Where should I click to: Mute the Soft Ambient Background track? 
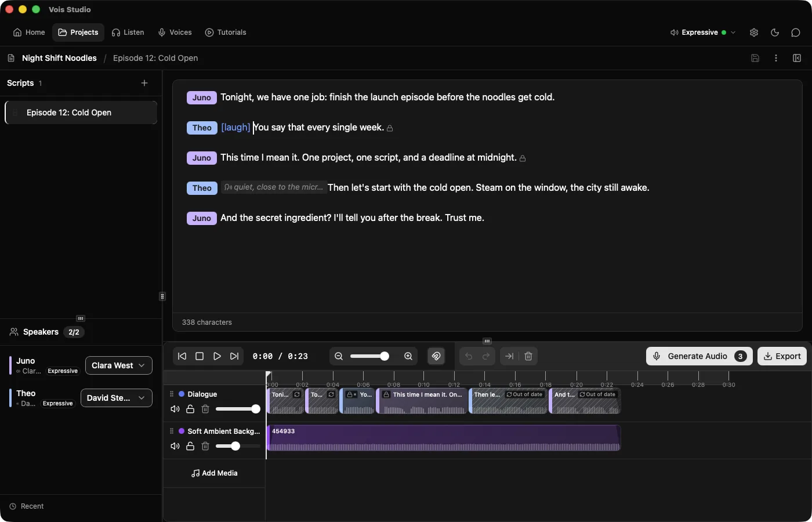click(x=175, y=446)
